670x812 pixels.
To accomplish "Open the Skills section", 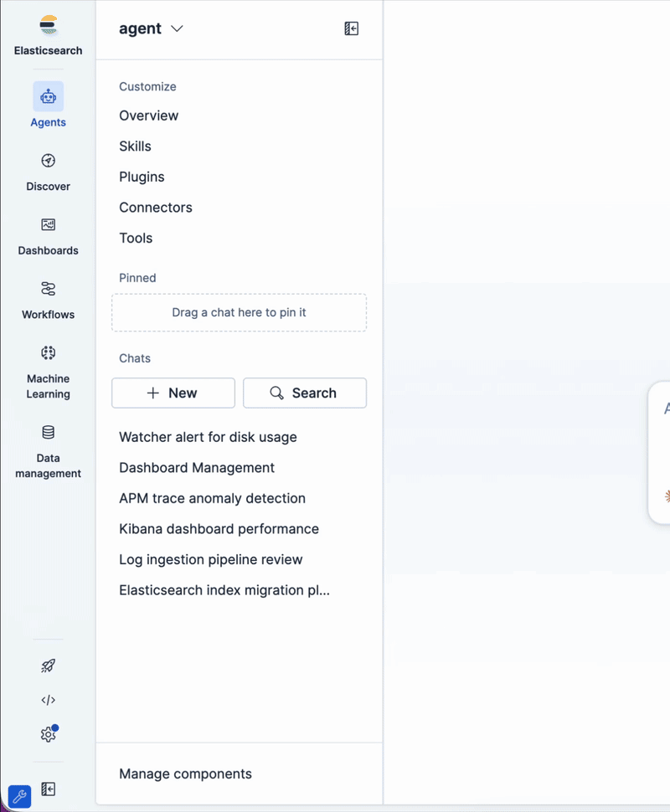I will coord(135,146).
